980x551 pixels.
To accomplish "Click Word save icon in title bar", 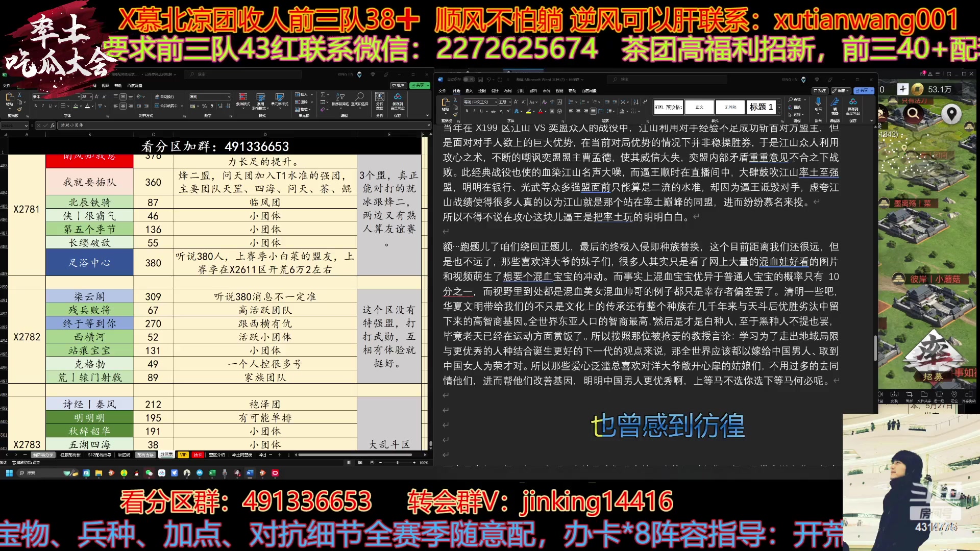I will pyautogui.click(x=480, y=80).
